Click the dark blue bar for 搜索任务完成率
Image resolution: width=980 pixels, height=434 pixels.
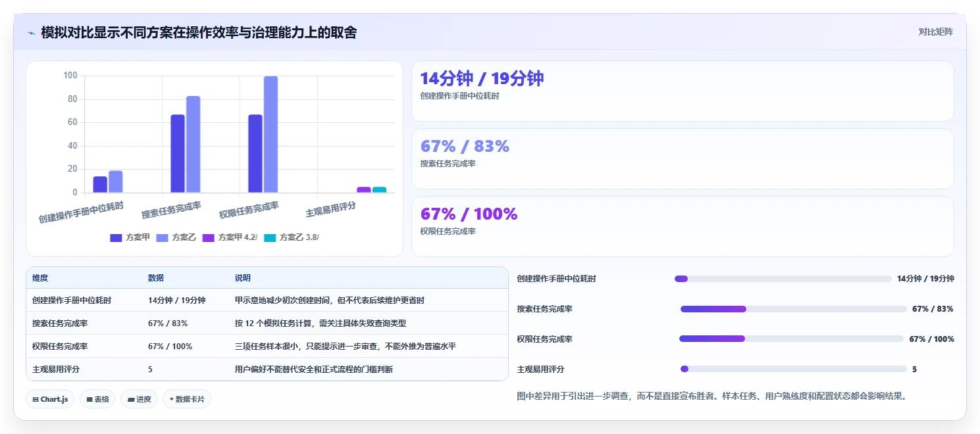click(x=178, y=154)
